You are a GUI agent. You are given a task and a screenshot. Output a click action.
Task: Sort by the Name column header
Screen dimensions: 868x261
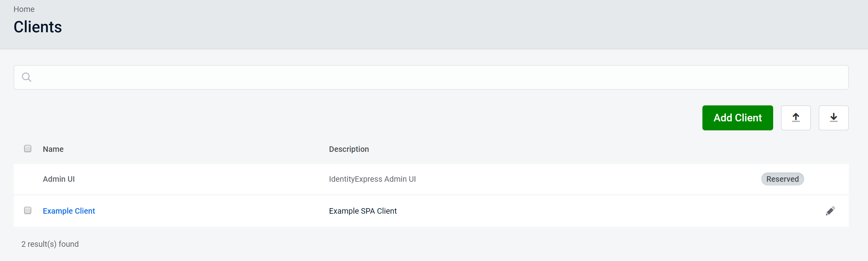click(53, 149)
